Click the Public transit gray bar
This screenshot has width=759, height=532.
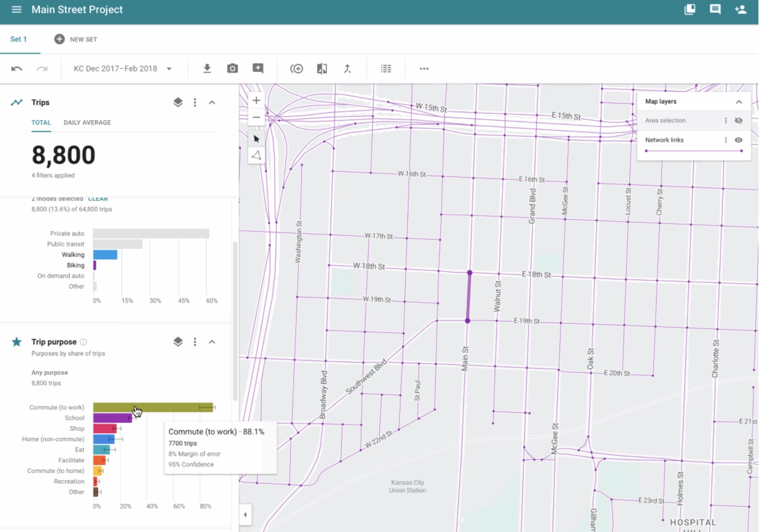click(x=118, y=244)
